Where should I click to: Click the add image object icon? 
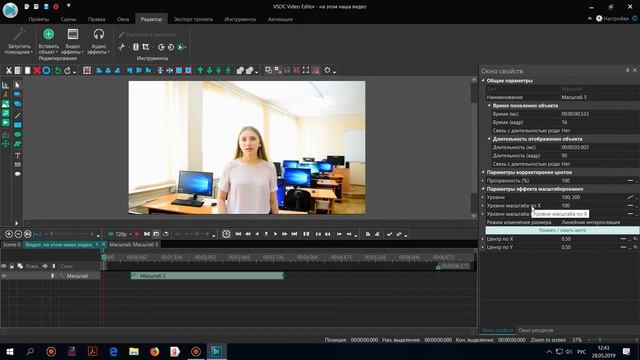coord(6,104)
